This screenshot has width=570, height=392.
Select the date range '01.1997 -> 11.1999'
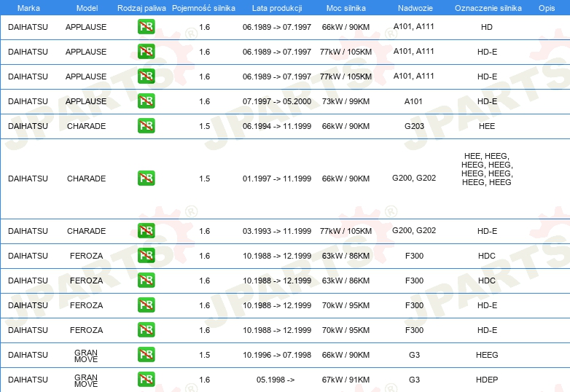coord(277,179)
